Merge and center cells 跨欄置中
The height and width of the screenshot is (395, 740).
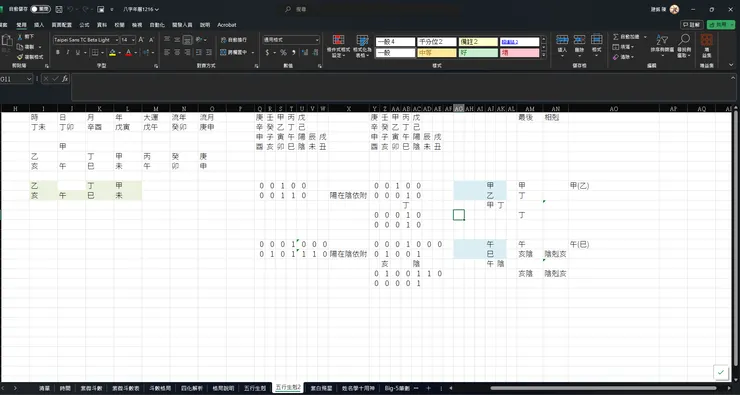click(234, 52)
